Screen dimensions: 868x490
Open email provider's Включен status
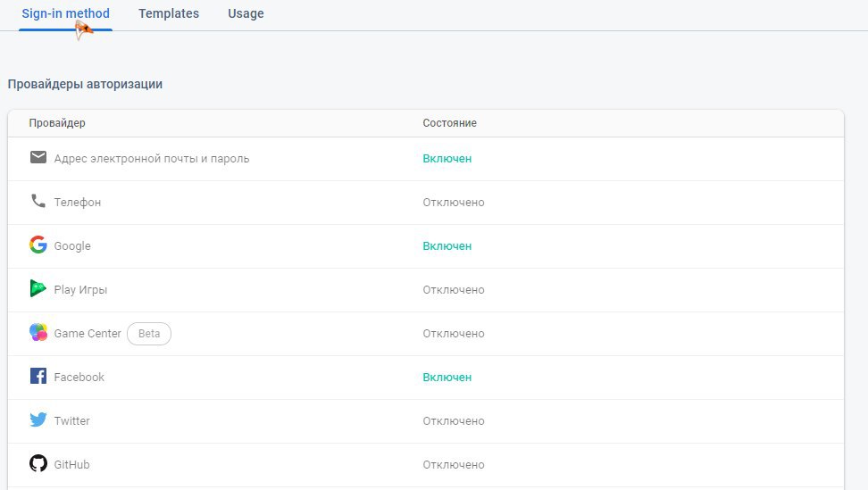coord(447,159)
